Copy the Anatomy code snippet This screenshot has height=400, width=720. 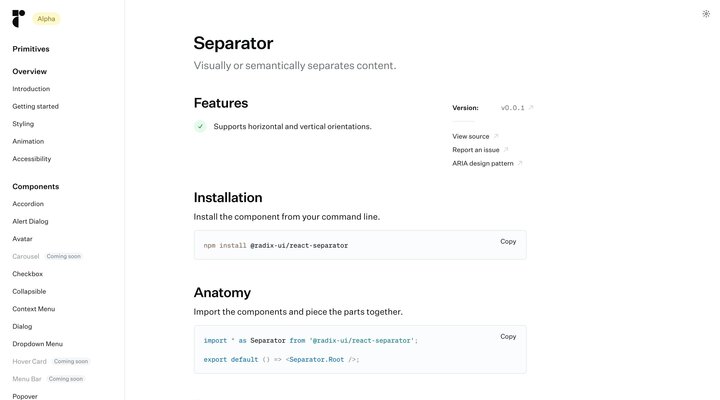point(508,337)
